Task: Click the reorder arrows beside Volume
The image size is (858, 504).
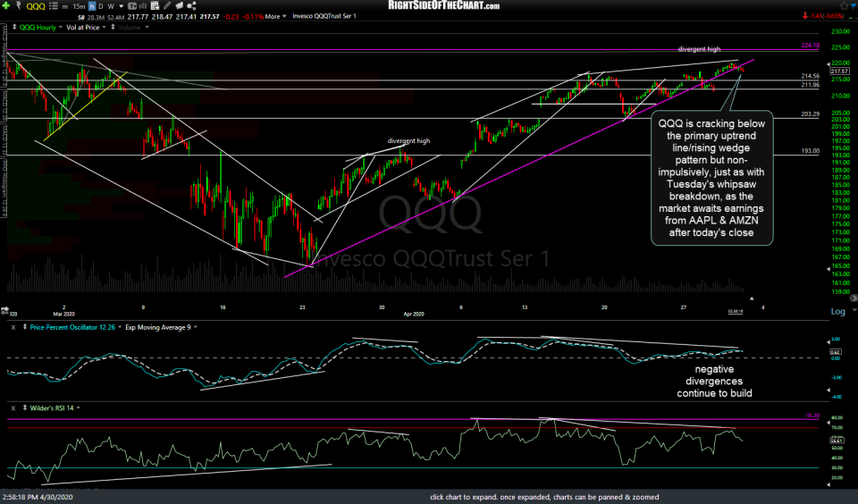Action: (113, 27)
